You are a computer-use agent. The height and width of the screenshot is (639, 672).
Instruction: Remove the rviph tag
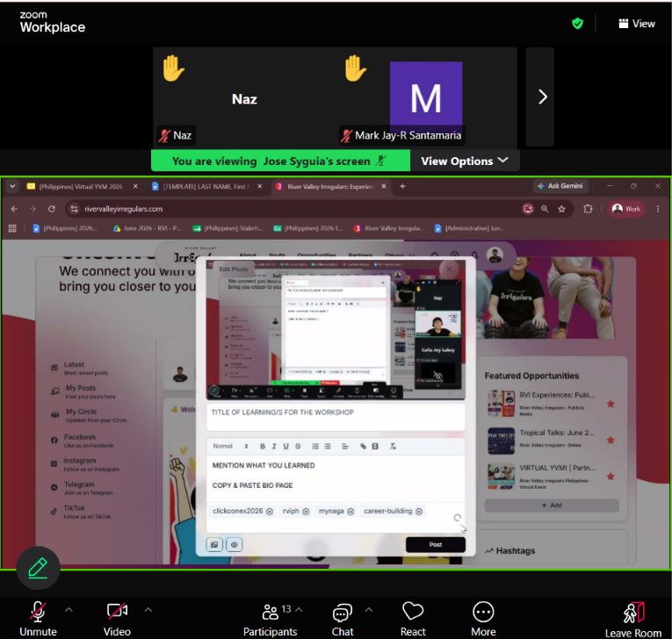(x=306, y=512)
